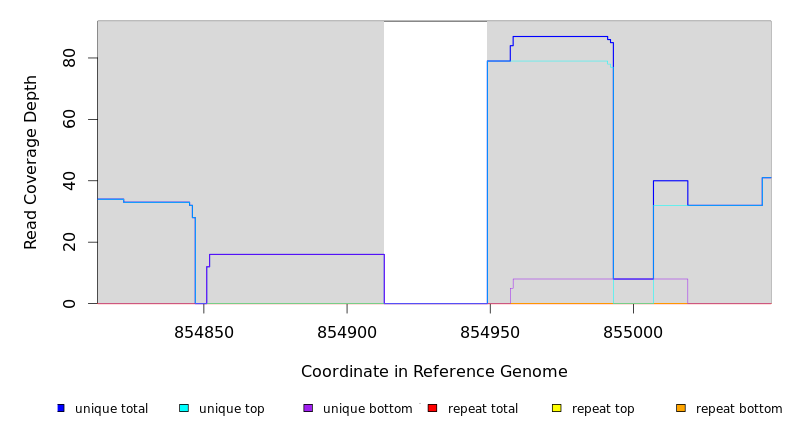Click the 854850 x-axis tick label
Screen dimensions: 792x432
click(x=204, y=332)
